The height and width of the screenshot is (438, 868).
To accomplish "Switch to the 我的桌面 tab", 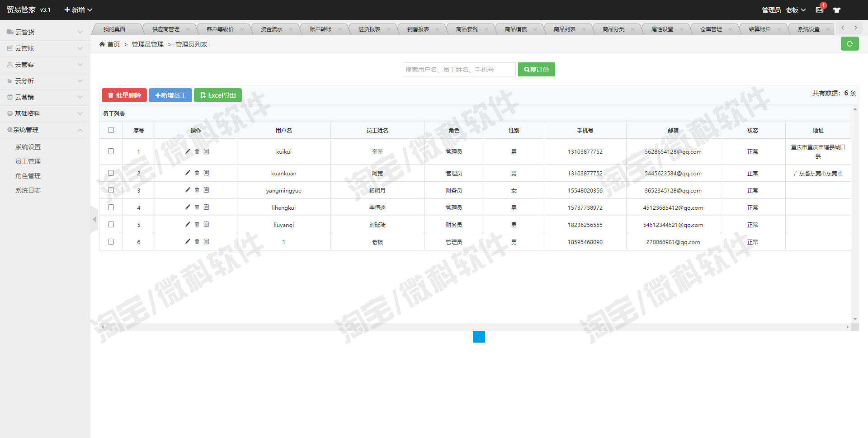I will point(114,29).
